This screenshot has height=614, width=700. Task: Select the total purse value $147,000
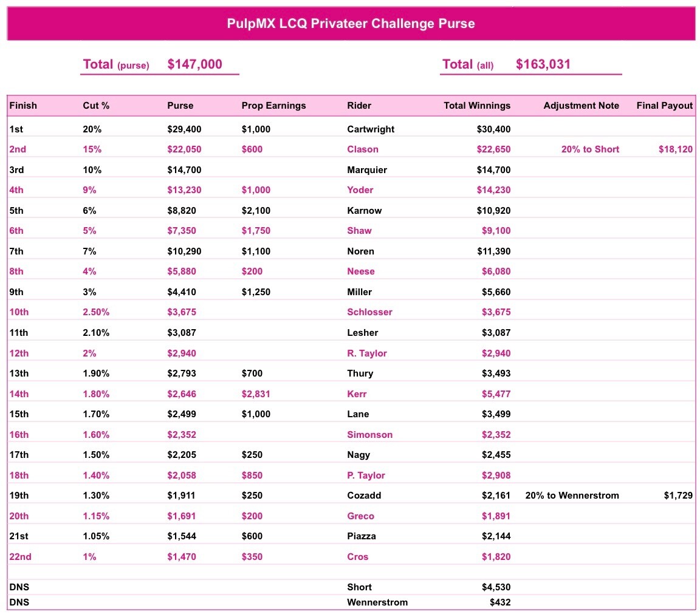[x=194, y=64]
